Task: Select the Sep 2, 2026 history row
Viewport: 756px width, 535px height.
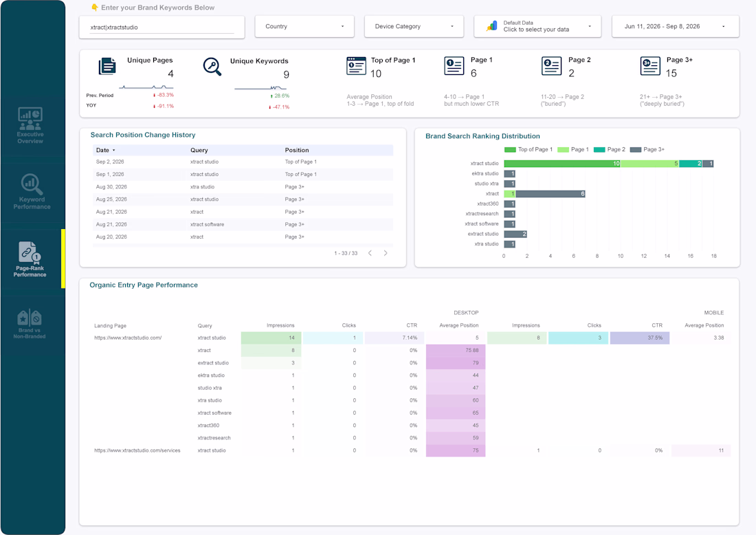Action: click(243, 162)
